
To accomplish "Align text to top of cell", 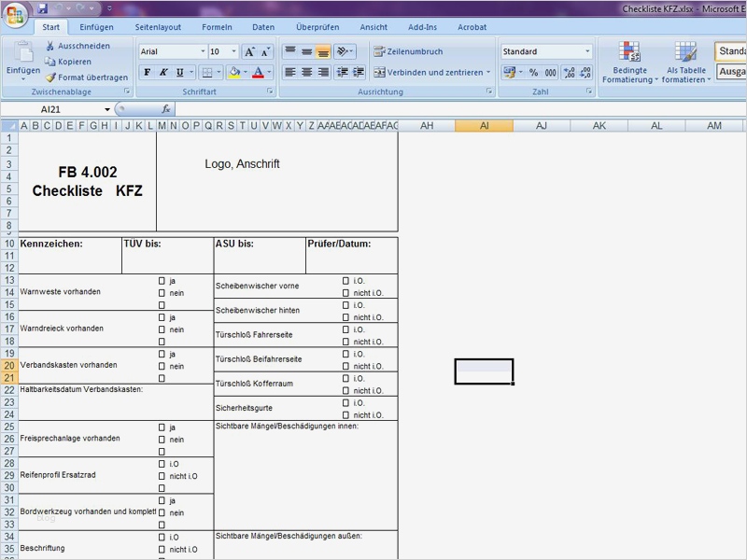I will 290,51.
